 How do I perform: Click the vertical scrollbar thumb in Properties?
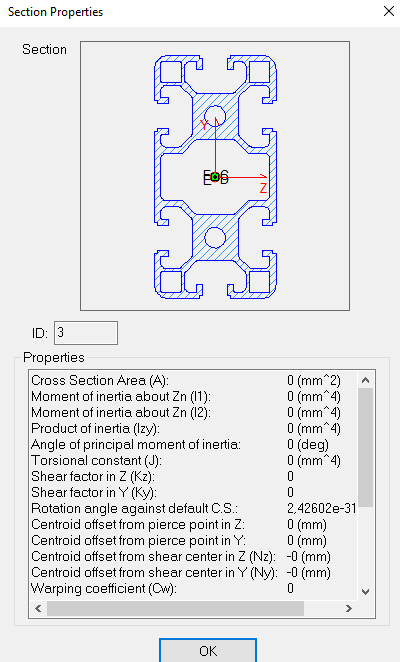pyautogui.click(x=366, y=448)
